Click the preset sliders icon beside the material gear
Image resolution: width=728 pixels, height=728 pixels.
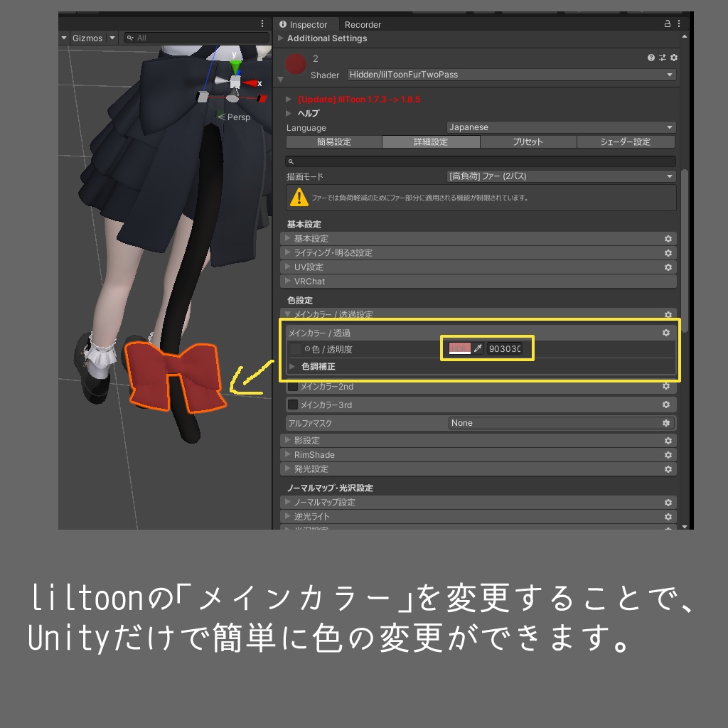click(x=662, y=56)
